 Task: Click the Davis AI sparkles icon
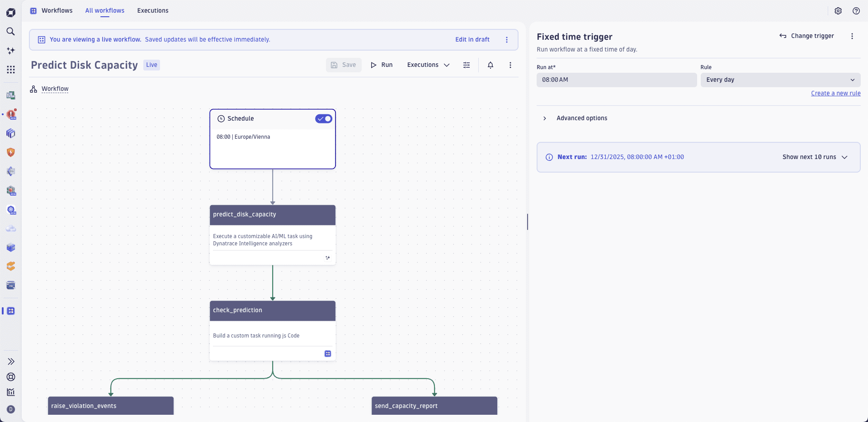pyautogui.click(x=11, y=51)
